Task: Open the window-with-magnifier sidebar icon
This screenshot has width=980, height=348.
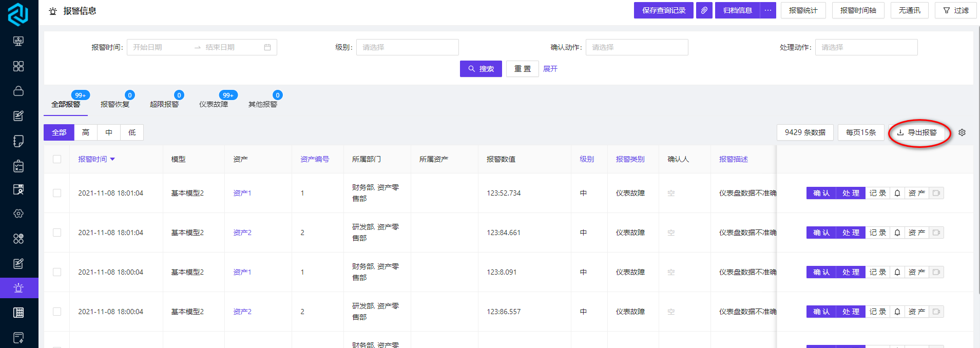Action: click(18, 189)
